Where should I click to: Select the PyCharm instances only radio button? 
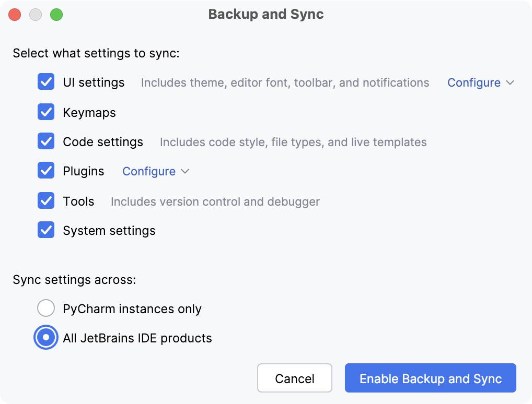coord(46,308)
